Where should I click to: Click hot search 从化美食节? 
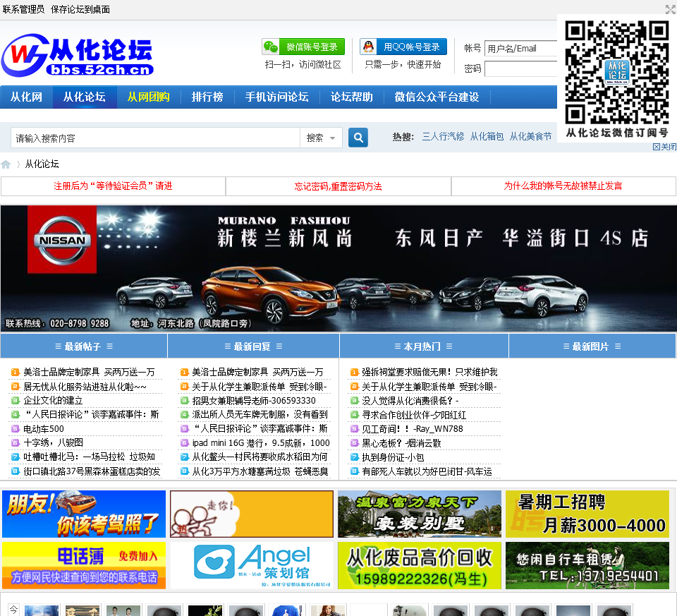click(x=530, y=136)
